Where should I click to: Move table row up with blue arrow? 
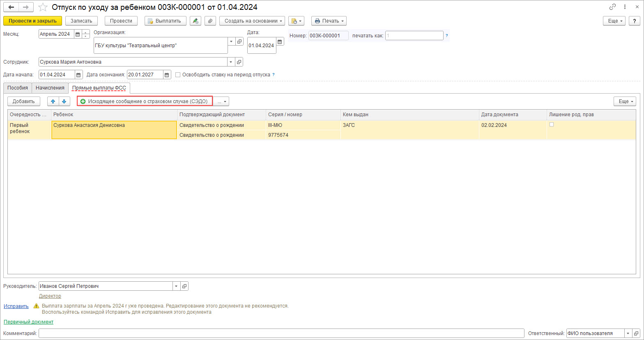(53, 101)
